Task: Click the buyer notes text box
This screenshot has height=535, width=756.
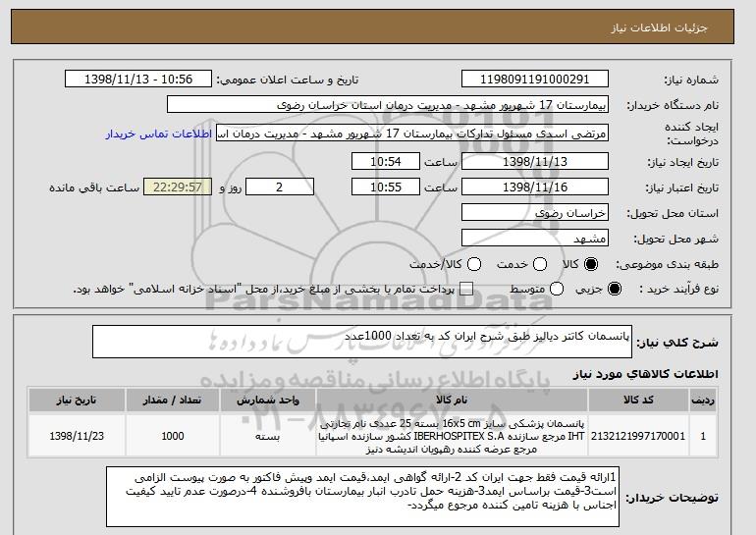Action: pos(362,497)
